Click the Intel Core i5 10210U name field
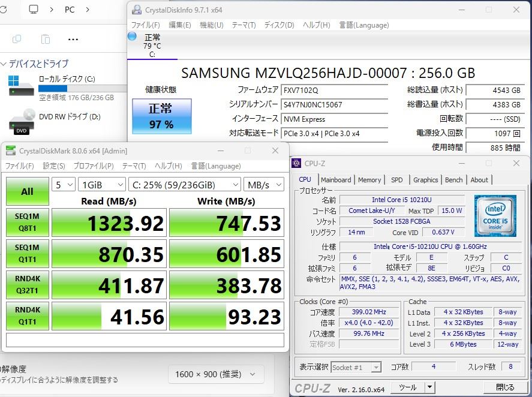Screen dimensions: 532x397 [x=402, y=200]
